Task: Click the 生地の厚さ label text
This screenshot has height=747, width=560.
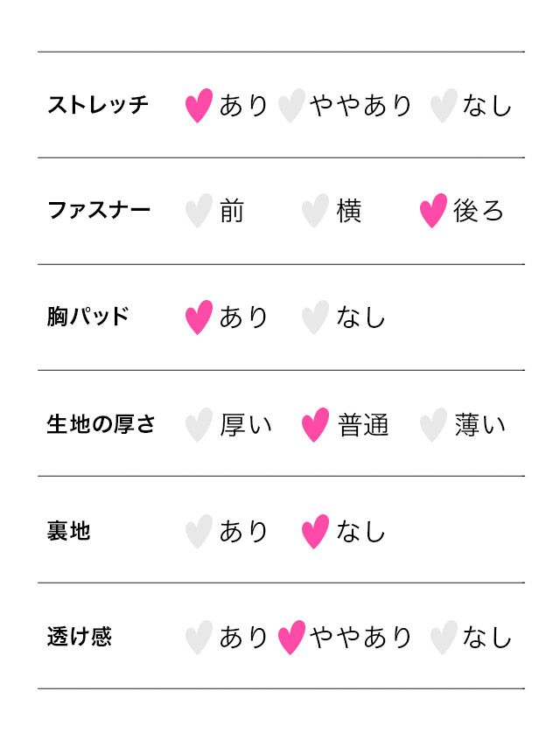Action: click(101, 424)
